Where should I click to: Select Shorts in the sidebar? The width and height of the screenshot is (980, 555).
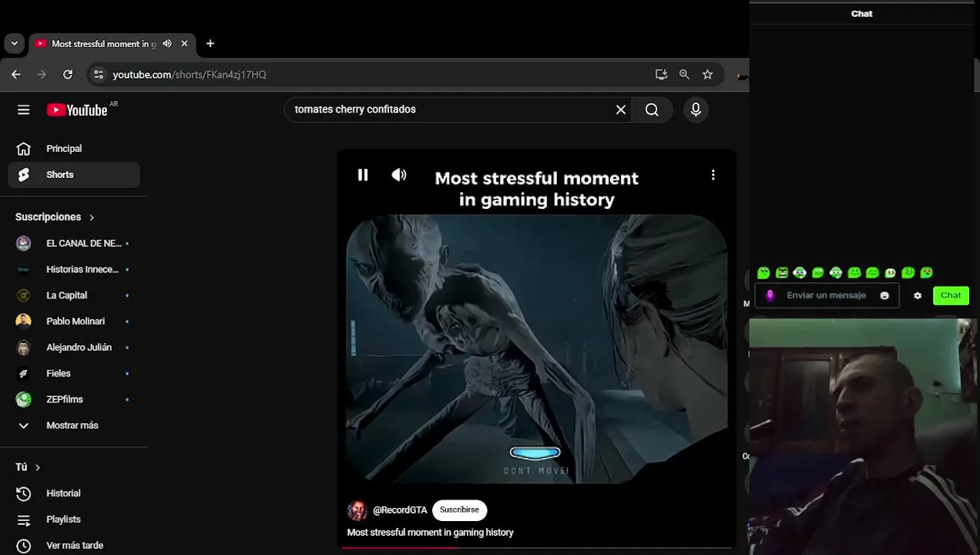pyautogui.click(x=74, y=175)
